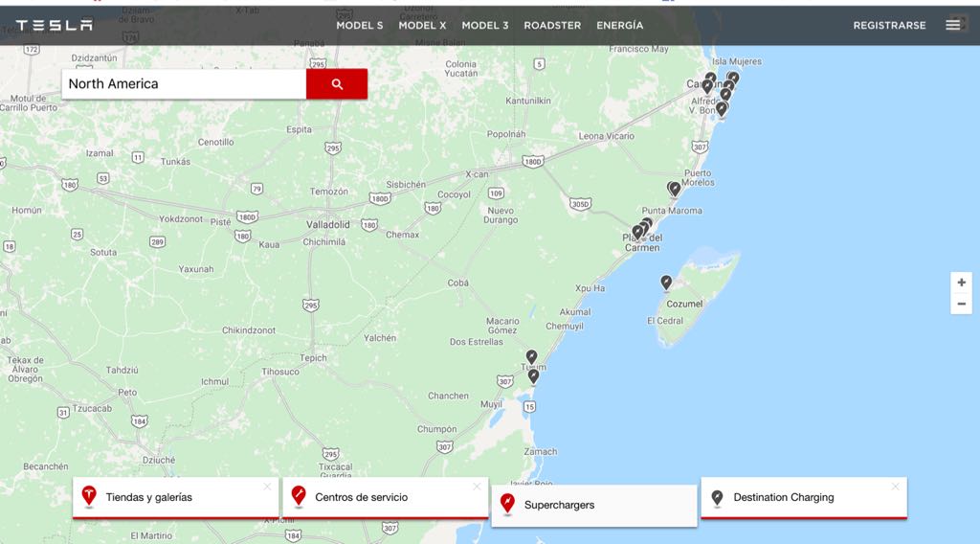Viewport: 980px width, 544px height.
Task: Toggle the Superchargers filter
Action: click(559, 505)
